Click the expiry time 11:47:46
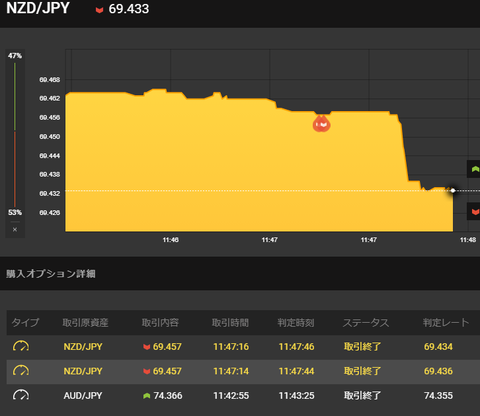 (x=296, y=347)
